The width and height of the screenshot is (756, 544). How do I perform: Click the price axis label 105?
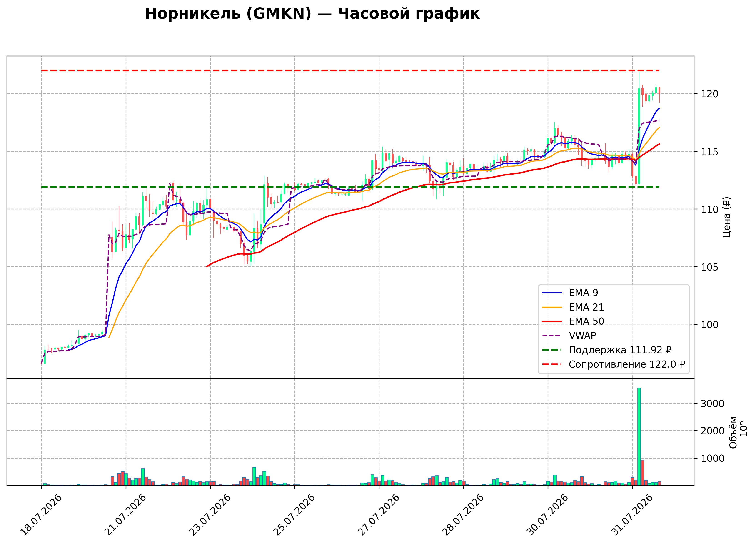pyautogui.click(x=710, y=267)
